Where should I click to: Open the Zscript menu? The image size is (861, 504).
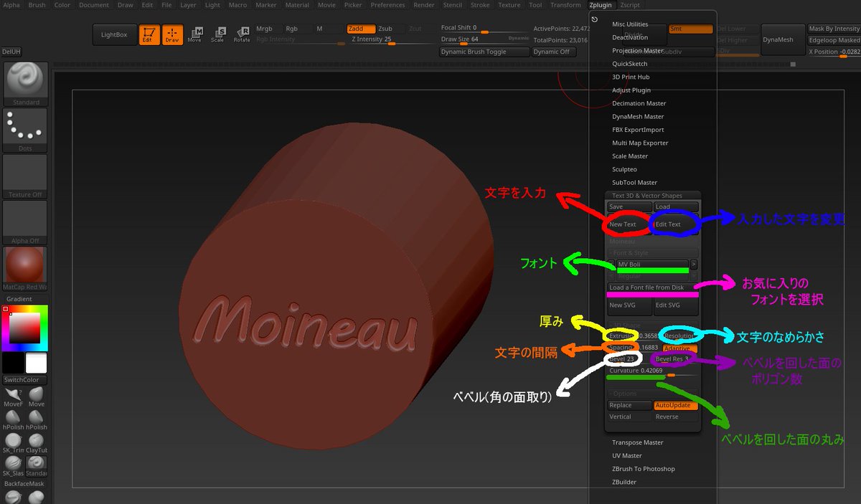click(630, 5)
